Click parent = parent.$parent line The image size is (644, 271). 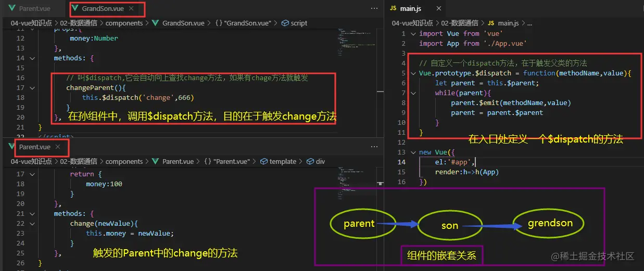point(497,113)
